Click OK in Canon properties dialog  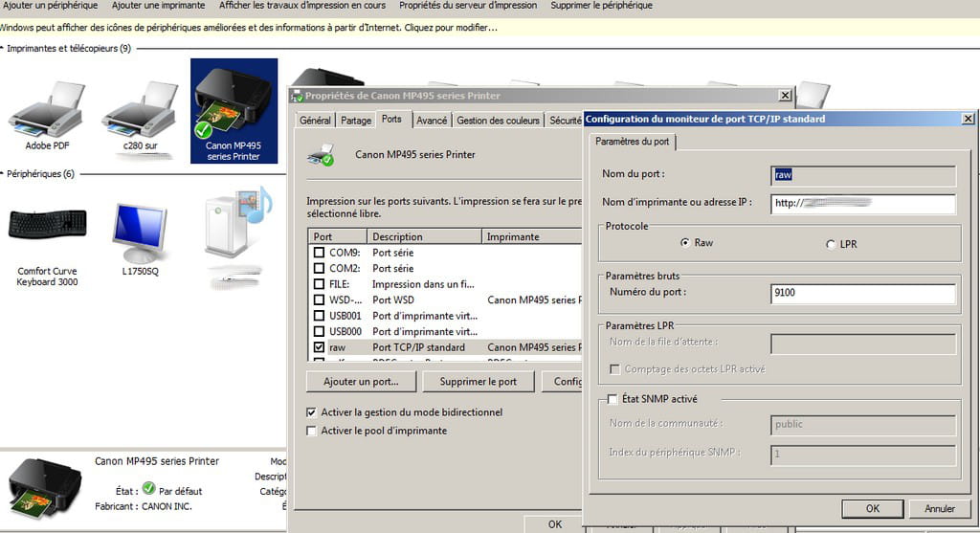[554, 524]
